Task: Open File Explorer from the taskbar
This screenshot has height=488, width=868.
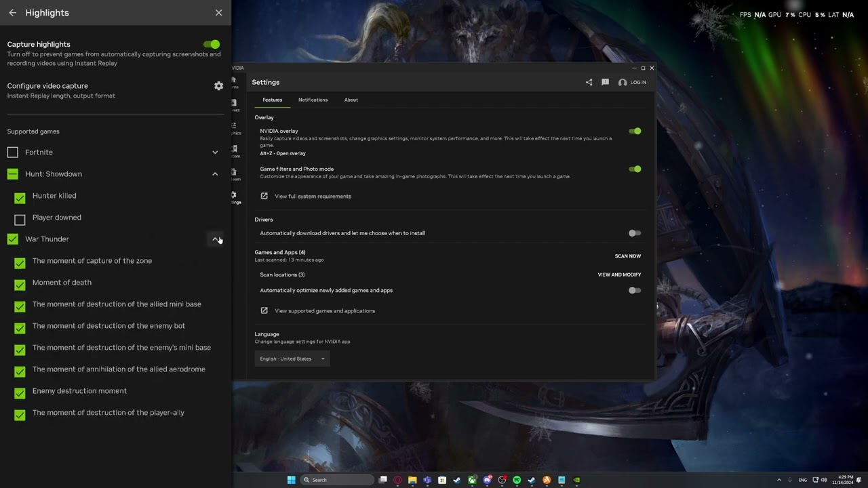Action: [x=412, y=480]
